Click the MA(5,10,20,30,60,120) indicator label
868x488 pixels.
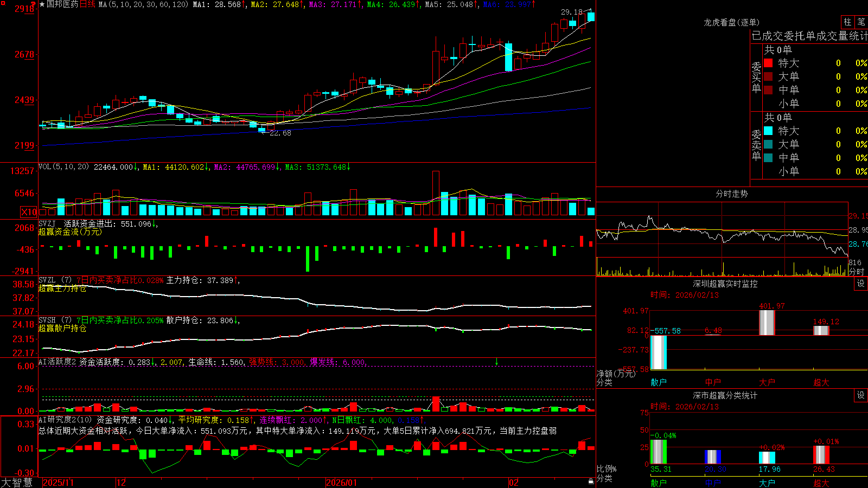tap(143, 4)
